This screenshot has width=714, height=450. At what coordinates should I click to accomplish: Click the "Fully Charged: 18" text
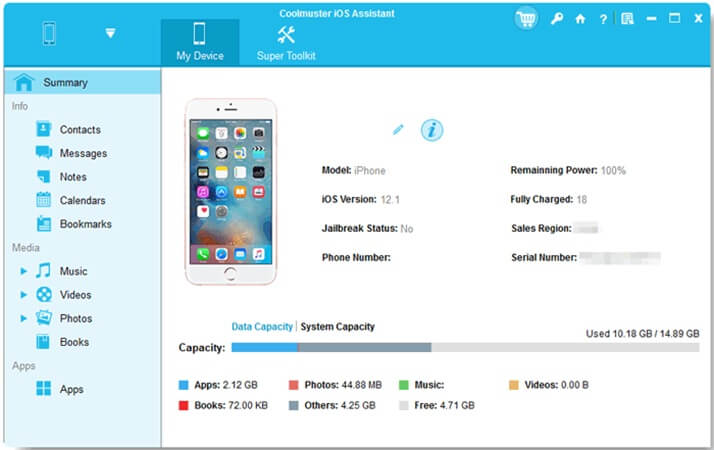549,199
